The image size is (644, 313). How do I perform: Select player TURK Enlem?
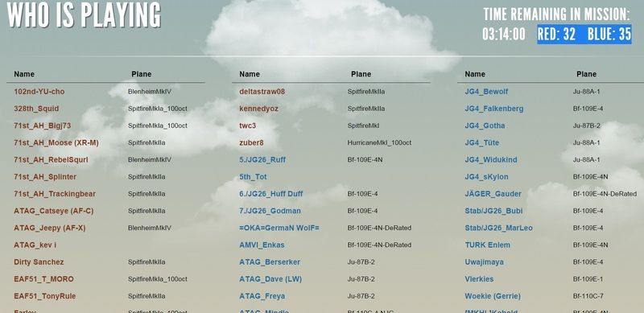tap(488, 245)
